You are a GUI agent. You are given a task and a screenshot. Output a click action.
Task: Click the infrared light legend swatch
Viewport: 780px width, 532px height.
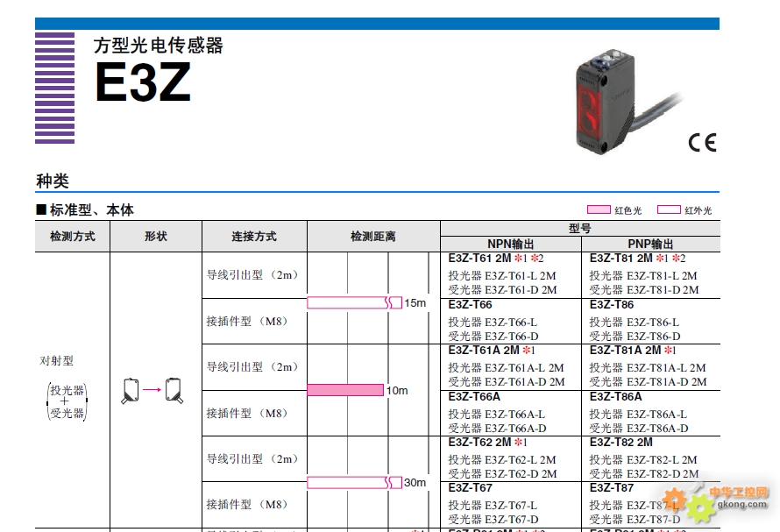coord(669,209)
